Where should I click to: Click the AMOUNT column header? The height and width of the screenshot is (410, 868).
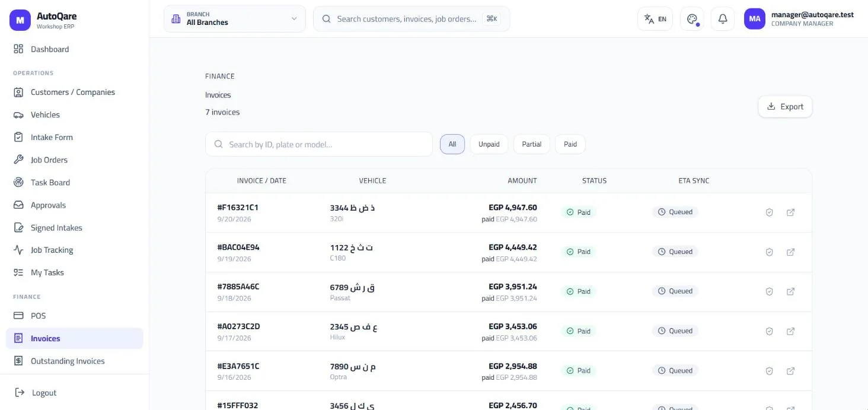pos(522,180)
